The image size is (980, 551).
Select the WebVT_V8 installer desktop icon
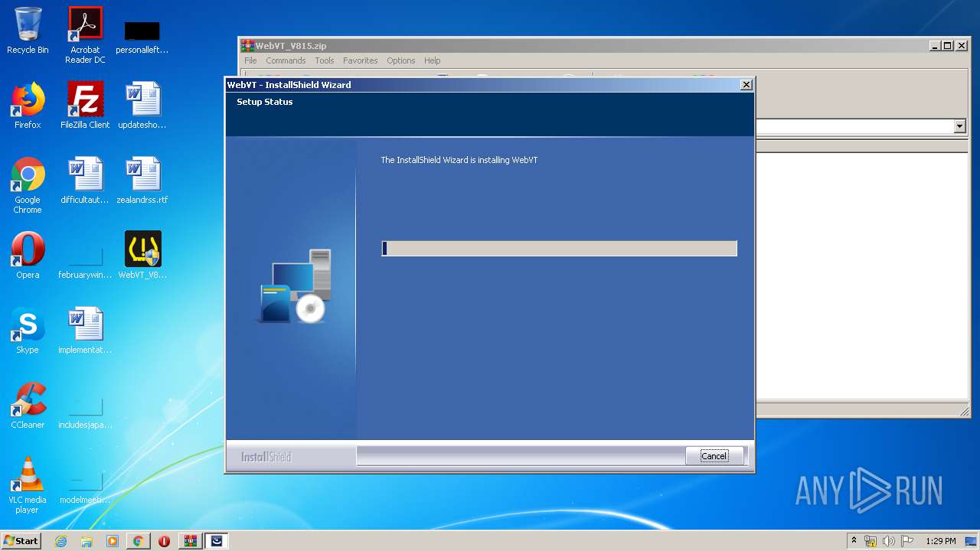[x=142, y=256]
